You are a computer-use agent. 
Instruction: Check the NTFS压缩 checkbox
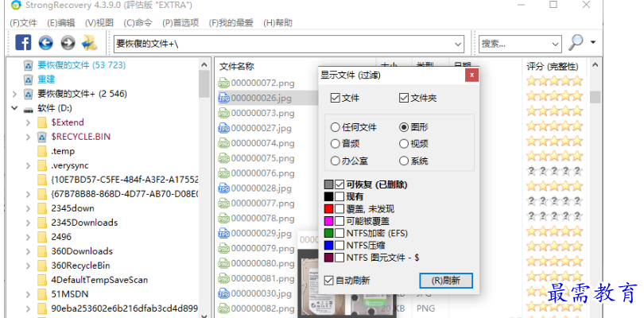[x=339, y=246]
